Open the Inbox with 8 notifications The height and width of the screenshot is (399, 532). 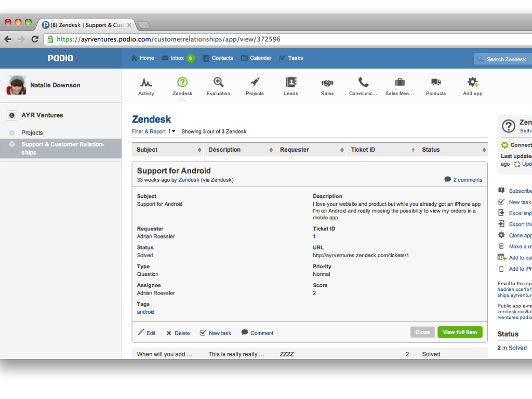click(178, 58)
